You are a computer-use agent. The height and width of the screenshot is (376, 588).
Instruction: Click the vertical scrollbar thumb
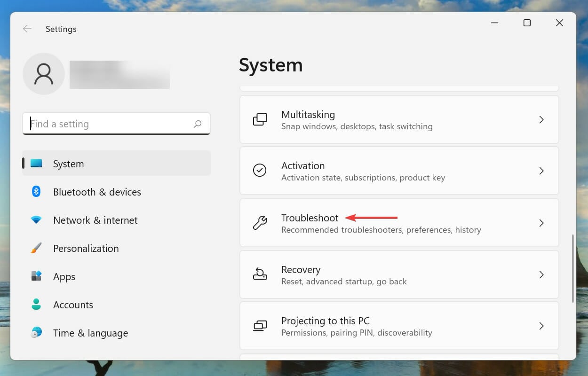572,268
